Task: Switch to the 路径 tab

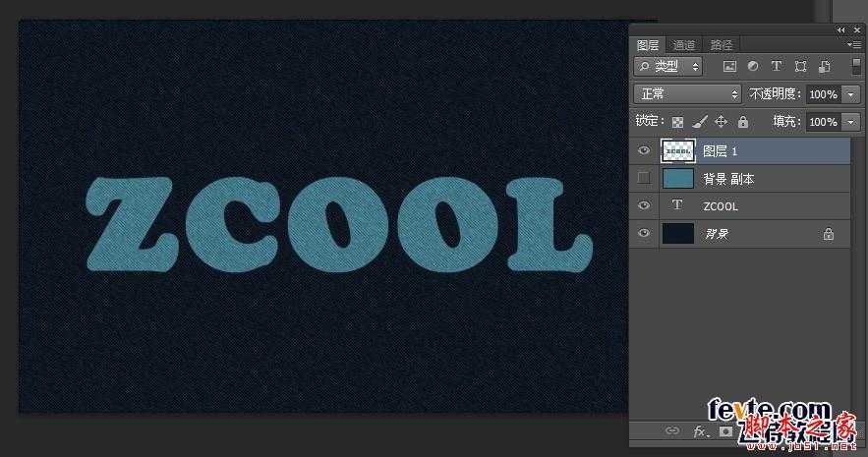Action: coord(721,45)
